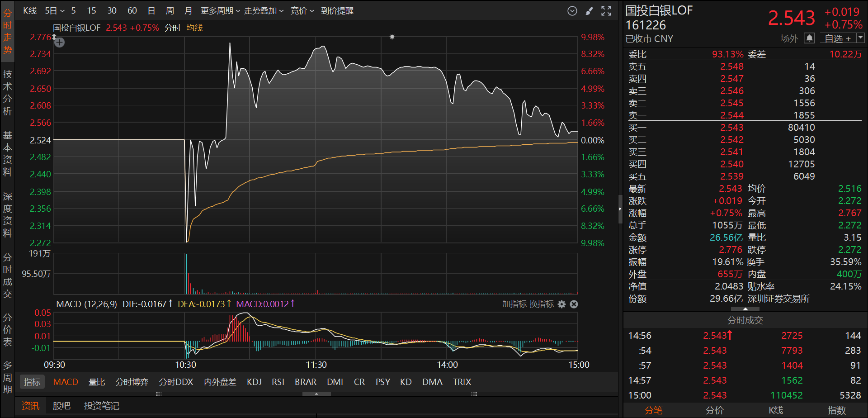
Task: Switch to the 分价 tab
Action: pyautogui.click(x=714, y=410)
